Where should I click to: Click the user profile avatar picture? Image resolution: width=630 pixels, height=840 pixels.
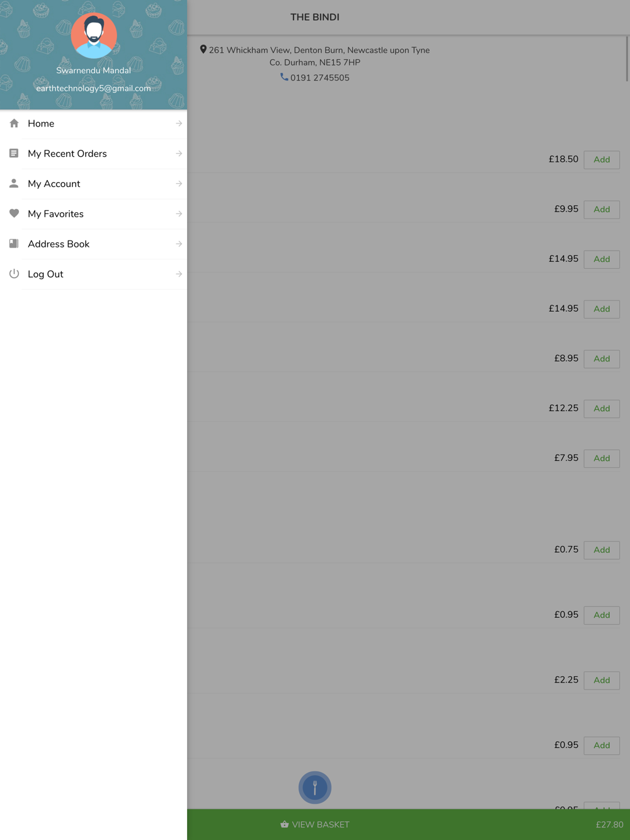point(94,35)
